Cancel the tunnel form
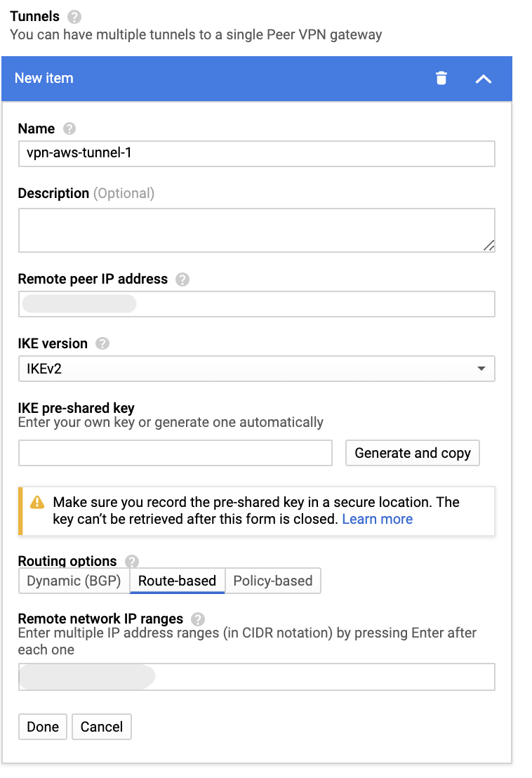 pyautogui.click(x=102, y=727)
